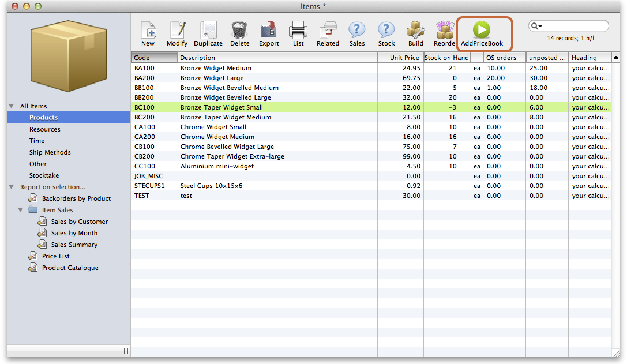The width and height of the screenshot is (627, 364).
Task: Open the Export tool
Action: (269, 34)
